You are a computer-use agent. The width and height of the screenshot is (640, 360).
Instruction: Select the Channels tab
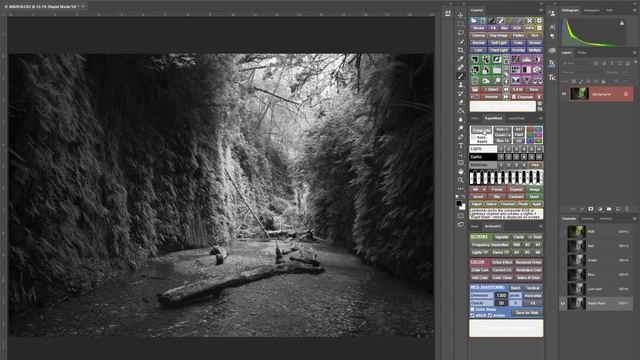tap(569, 219)
